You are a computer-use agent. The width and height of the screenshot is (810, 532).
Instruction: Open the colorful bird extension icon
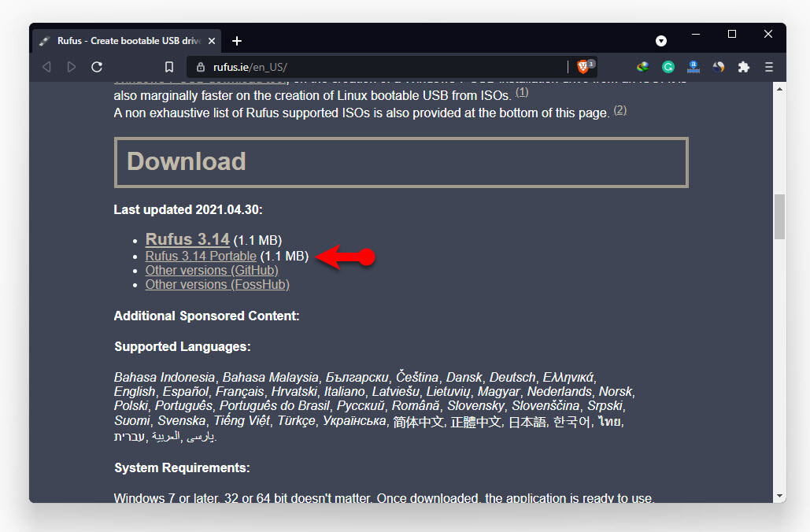(x=642, y=67)
